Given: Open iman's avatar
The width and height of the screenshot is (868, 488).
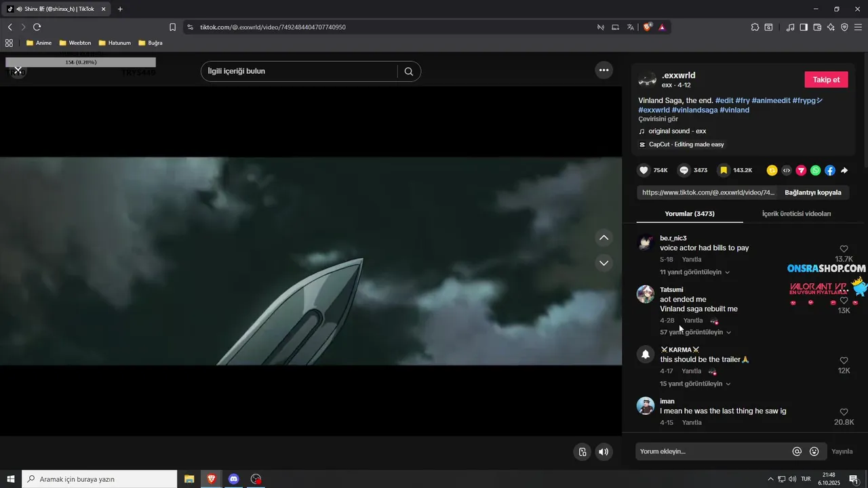Looking at the screenshot, I should click(x=645, y=406).
